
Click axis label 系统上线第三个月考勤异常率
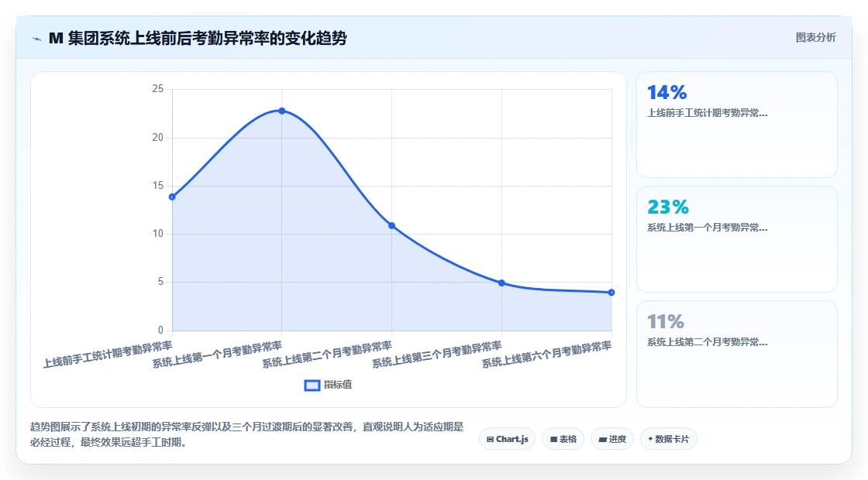click(x=437, y=355)
